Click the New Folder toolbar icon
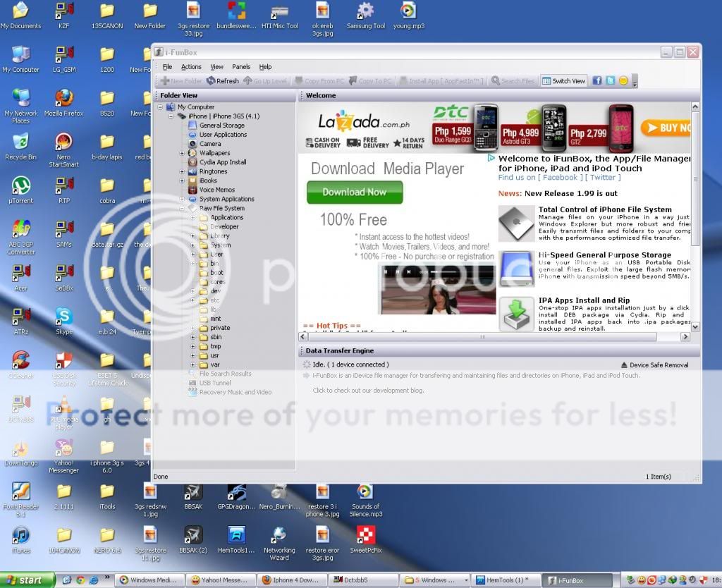The image size is (722, 588). (x=181, y=81)
